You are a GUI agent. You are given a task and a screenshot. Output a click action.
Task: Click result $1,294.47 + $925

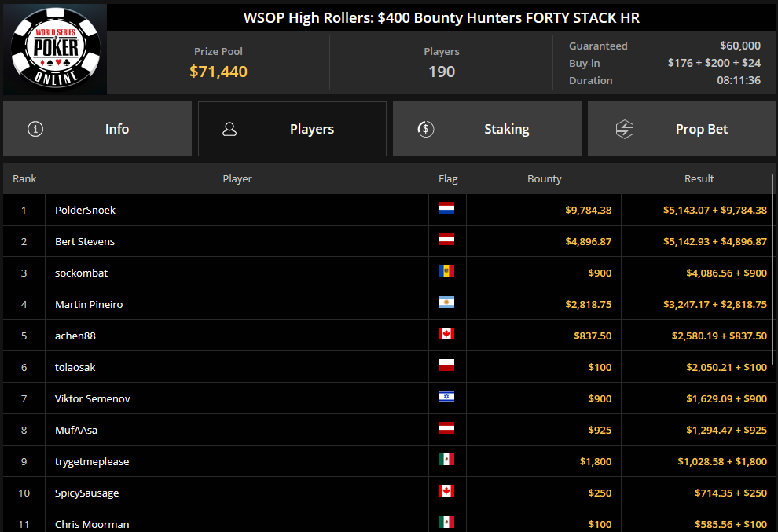pyautogui.click(x=726, y=431)
